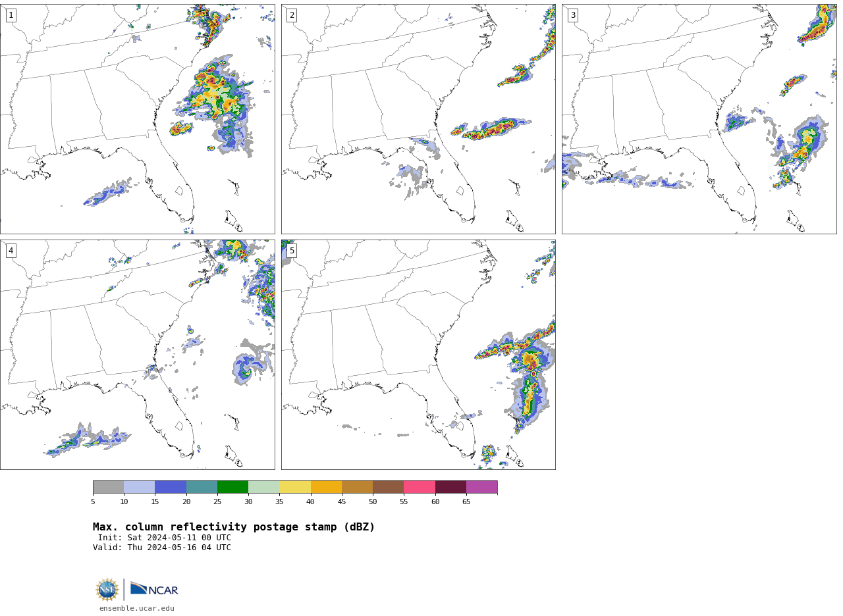
Task: Open ensemble member 2 reflectivity map
Action: 418,119
